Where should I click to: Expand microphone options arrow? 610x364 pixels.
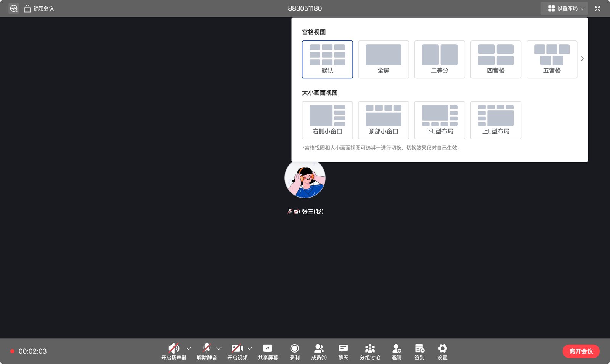click(x=218, y=348)
